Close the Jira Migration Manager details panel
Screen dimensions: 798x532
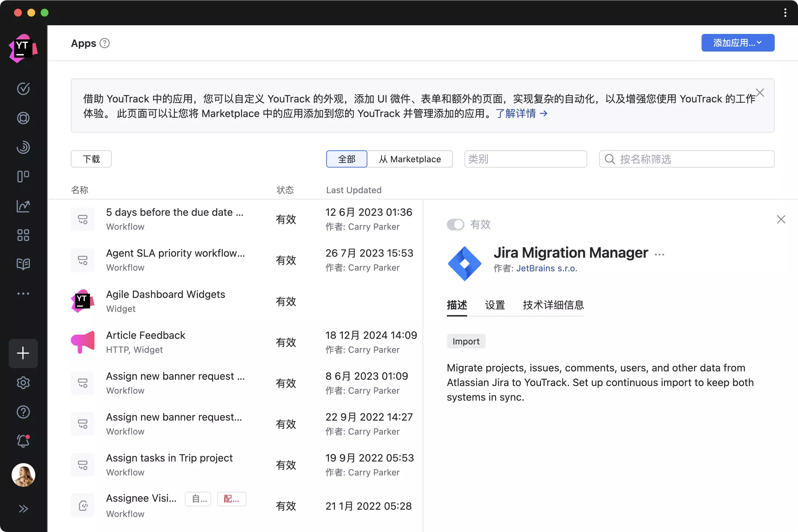781,219
